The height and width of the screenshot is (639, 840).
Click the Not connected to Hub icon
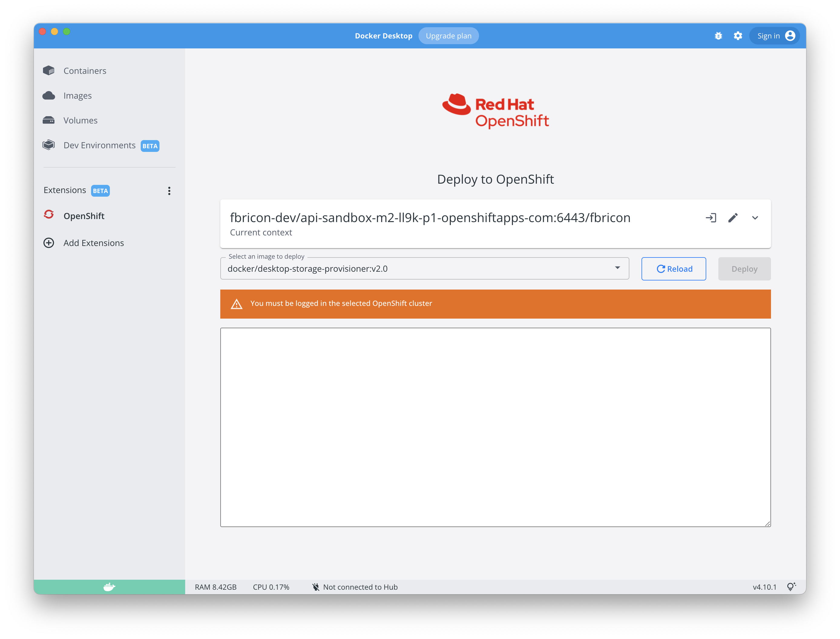(x=315, y=587)
